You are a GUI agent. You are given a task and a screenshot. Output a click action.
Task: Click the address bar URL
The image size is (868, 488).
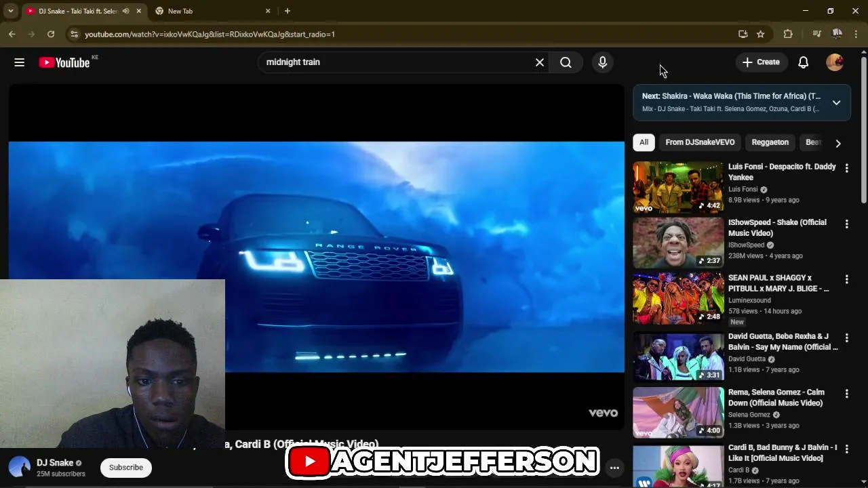210,34
